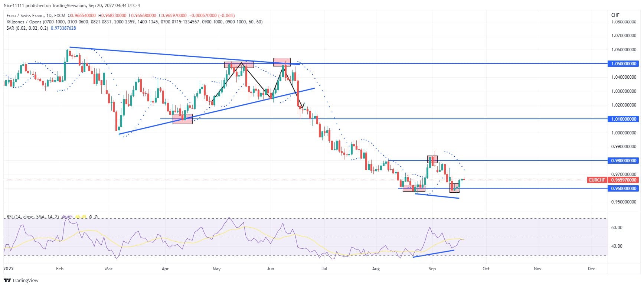Click the 1.070000000 price axis label
The height and width of the screenshot is (287, 644).
[x=624, y=36]
